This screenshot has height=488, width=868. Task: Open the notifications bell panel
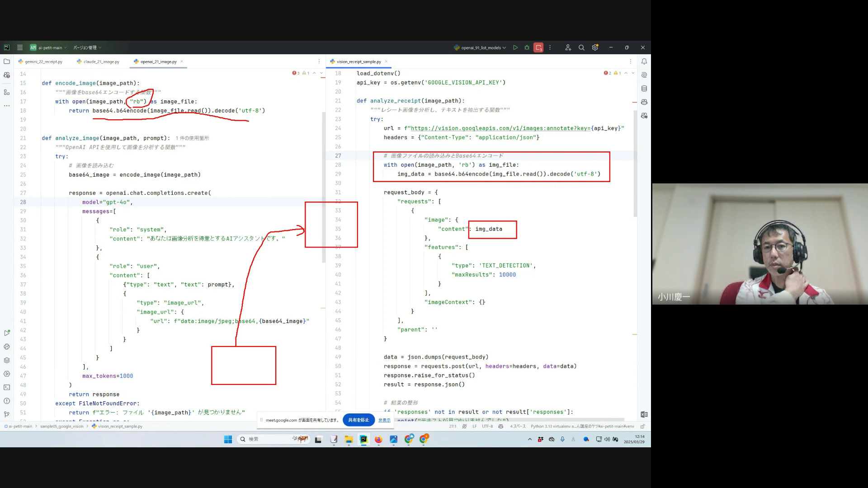(x=644, y=61)
